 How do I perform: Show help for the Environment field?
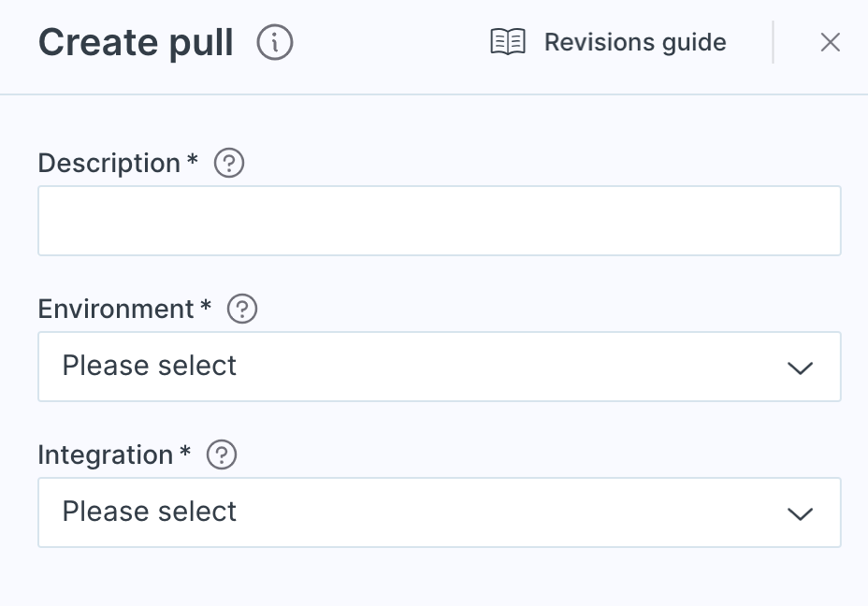coord(242,309)
